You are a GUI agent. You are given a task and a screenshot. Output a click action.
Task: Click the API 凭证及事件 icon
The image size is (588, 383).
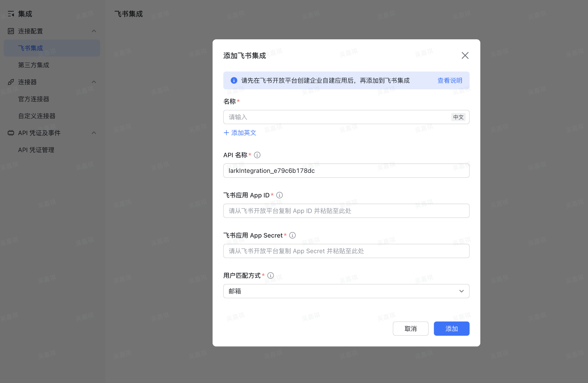point(11,133)
